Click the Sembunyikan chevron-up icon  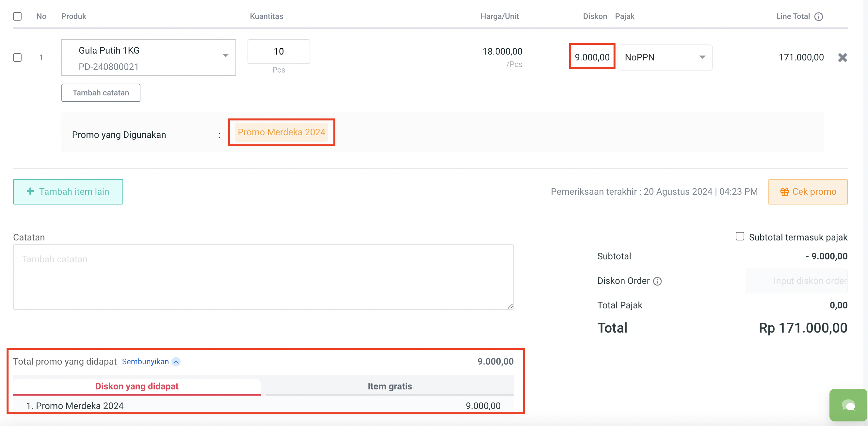click(176, 362)
